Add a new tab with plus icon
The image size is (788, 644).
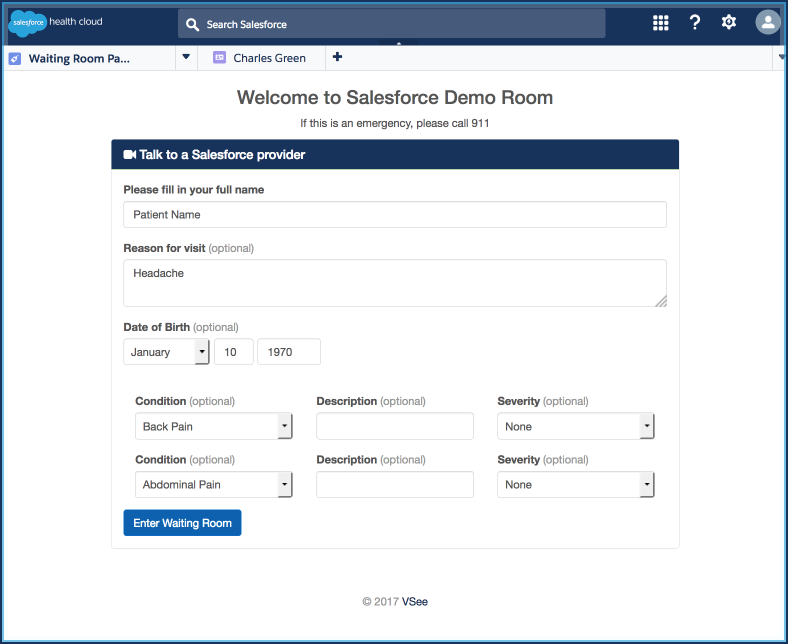coord(338,57)
